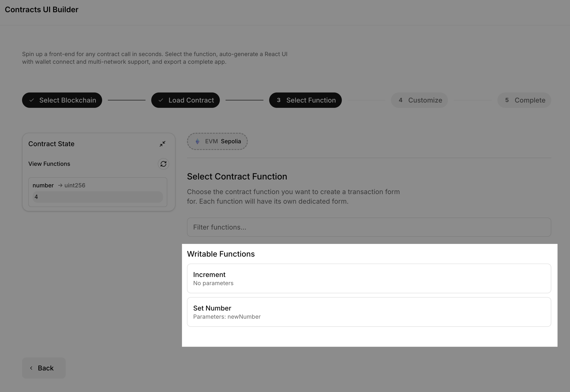This screenshot has width=570, height=392.
Task: Click the Filter functions search field
Action: [369, 227]
